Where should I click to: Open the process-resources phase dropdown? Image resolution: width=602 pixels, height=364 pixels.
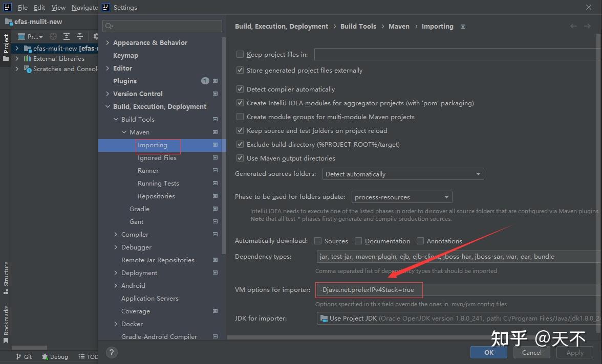402,197
